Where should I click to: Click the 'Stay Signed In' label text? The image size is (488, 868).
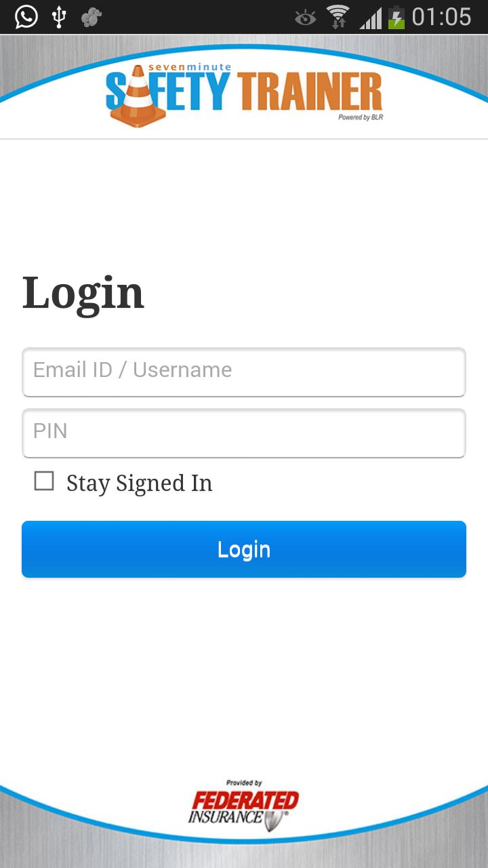pyautogui.click(x=139, y=483)
